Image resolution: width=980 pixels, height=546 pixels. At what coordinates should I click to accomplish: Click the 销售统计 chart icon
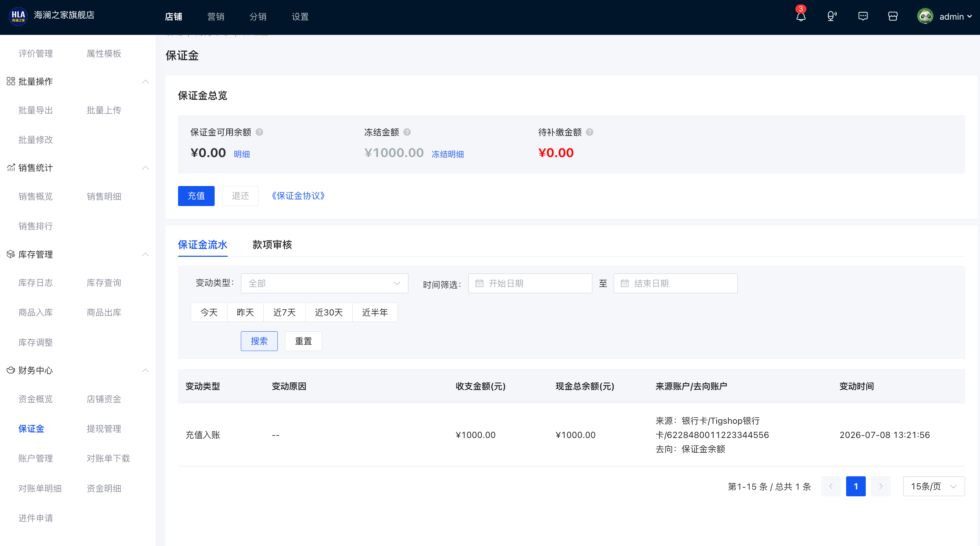coord(11,167)
